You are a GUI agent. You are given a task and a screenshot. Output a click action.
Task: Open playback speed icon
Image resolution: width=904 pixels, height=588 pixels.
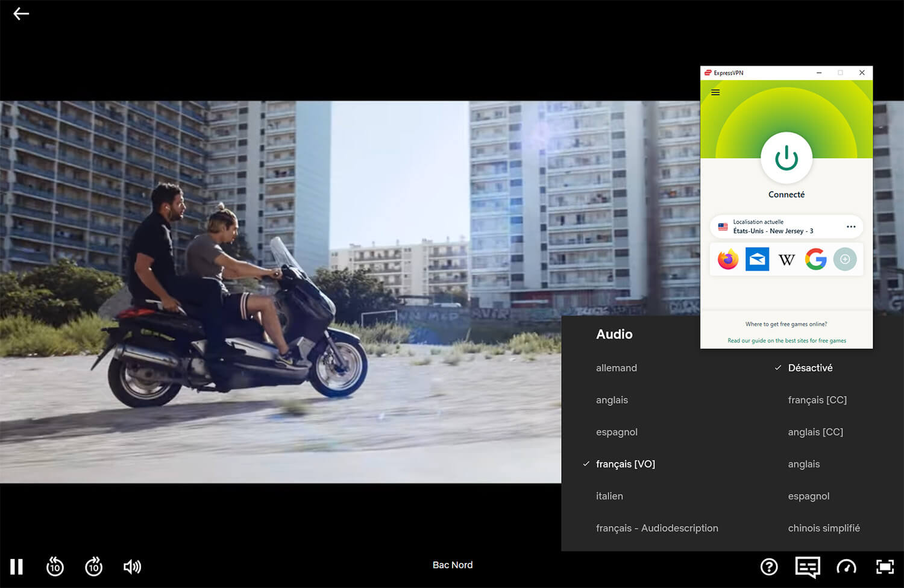pyautogui.click(x=846, y=566)
